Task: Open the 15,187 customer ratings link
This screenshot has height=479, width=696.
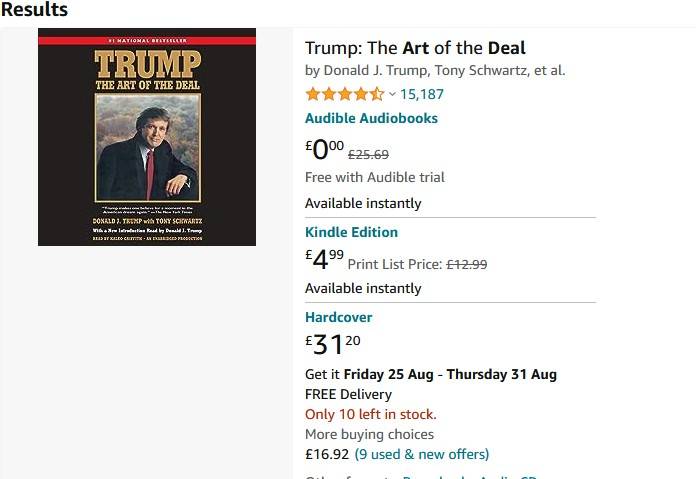Action: (422, 94)
